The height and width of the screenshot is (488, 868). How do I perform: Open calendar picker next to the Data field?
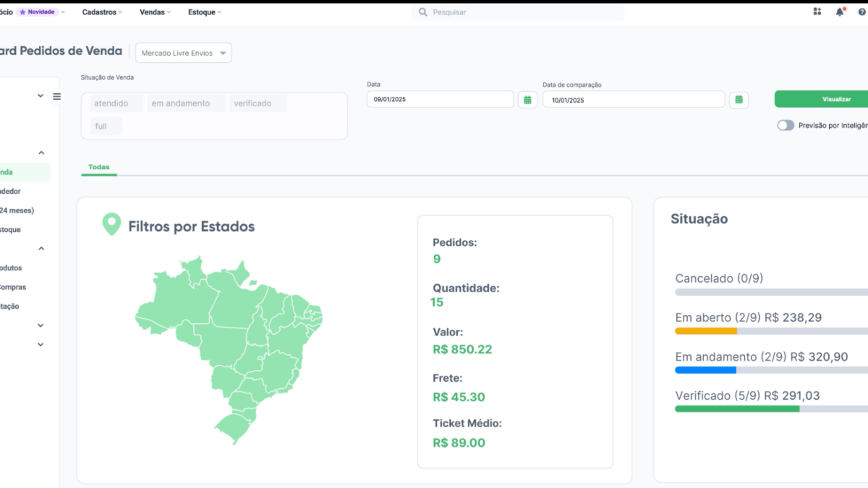click(527, 100)
